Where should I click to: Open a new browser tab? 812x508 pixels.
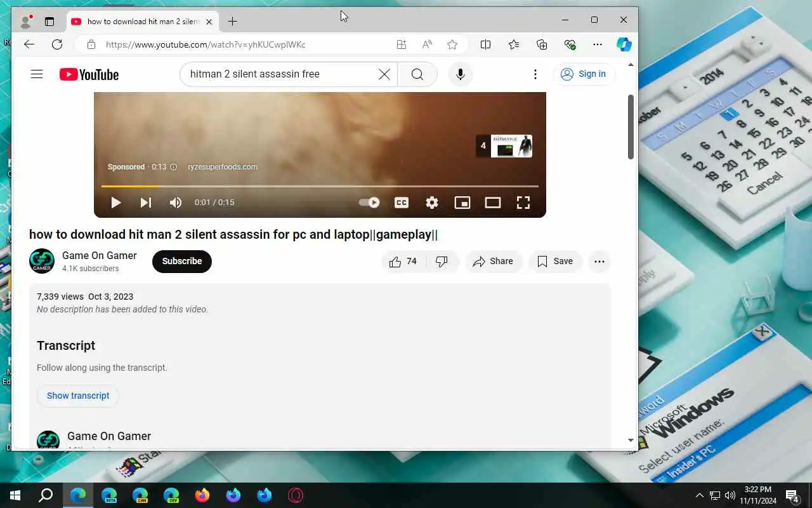point(232,22)
